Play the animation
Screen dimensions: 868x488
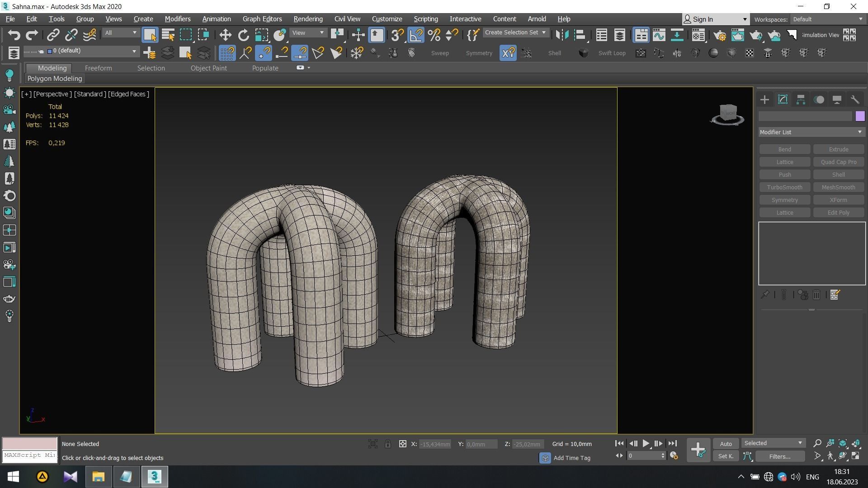click(x=646, y=444)
